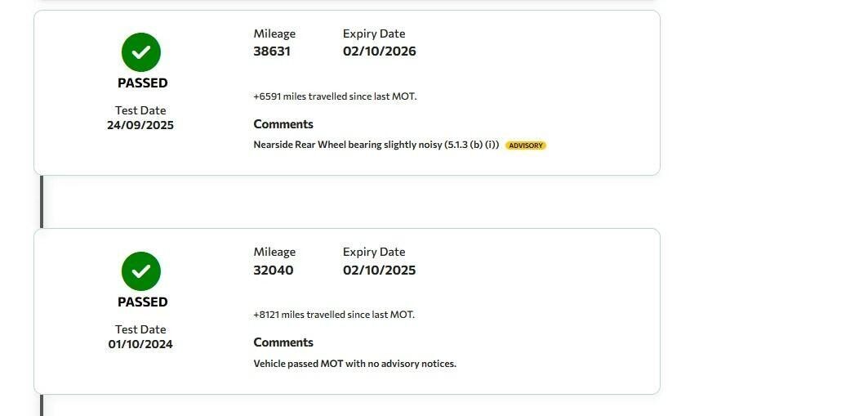Click the yellow ADVISORY badge
The width and height of the screenshot is (868, 416).
click(x=525, y=145)
